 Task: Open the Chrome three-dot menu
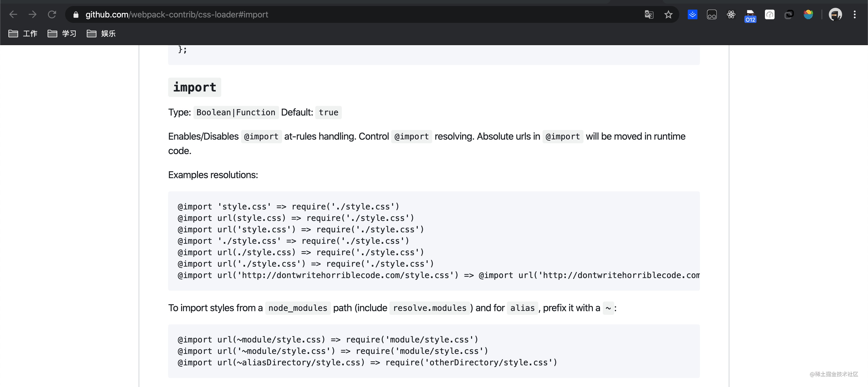point(854,14)
